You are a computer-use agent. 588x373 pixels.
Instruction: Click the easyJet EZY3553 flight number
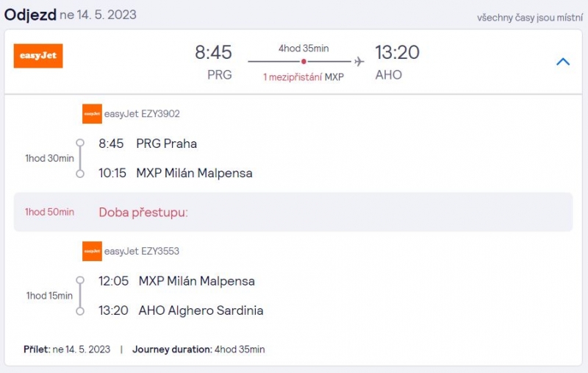coord(142,251)
